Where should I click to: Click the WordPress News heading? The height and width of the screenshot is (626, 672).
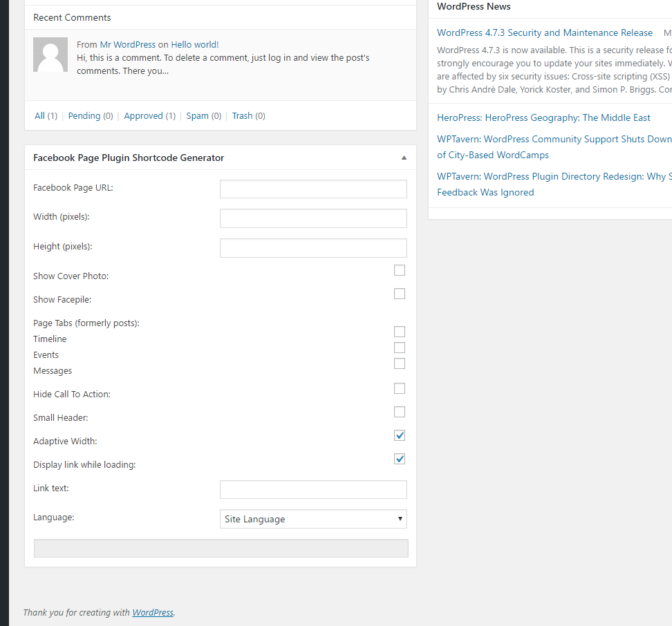(474, 6)
